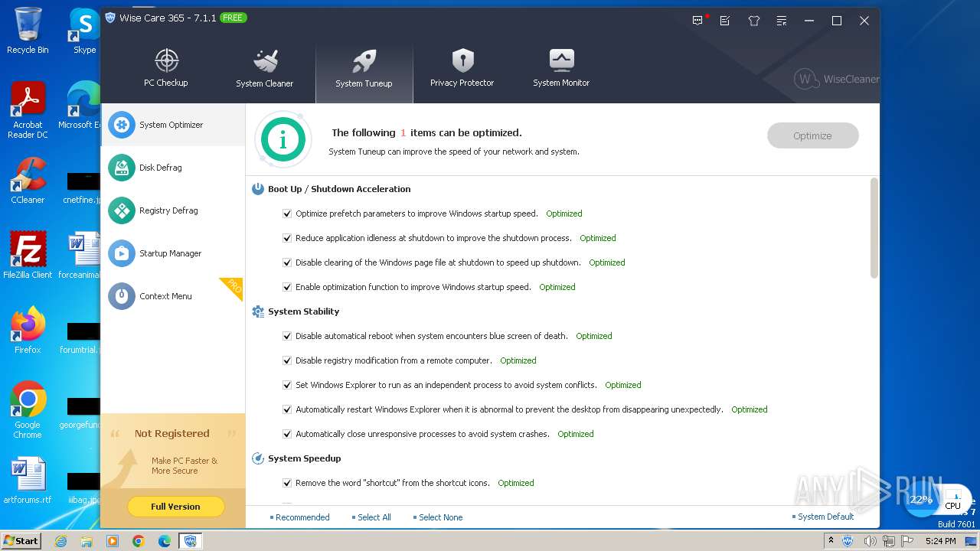Select the Google Chrome desktop icon

pyautogui.click(x=28, y=409)
